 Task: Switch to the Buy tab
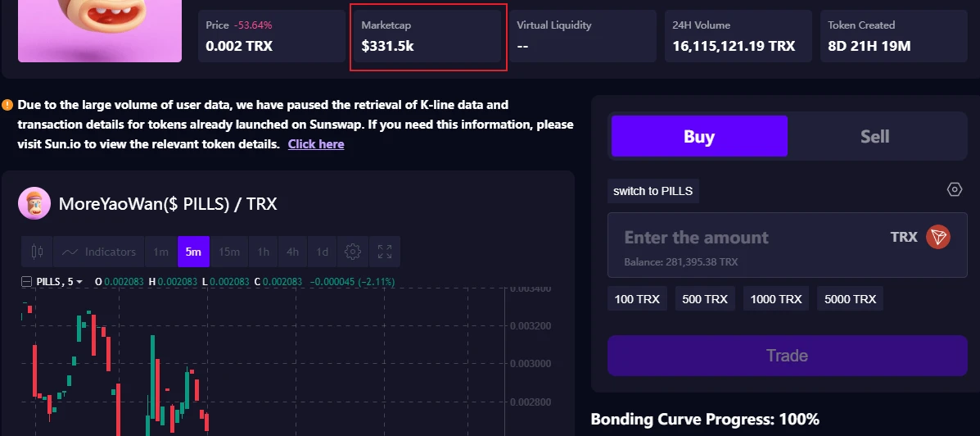(x=699, y=136)
